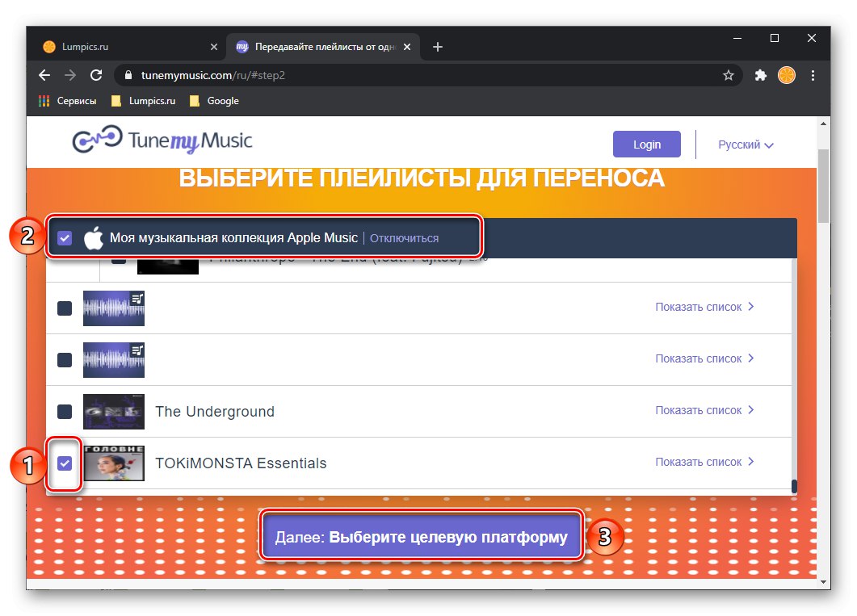Screen dimensions: 857x616
Task: Click the playlist list scrollbar thumb
Action: pos(794,485)
